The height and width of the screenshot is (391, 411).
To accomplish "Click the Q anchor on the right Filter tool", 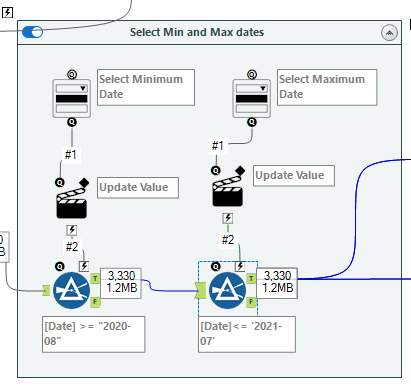I will coord(216,267).
